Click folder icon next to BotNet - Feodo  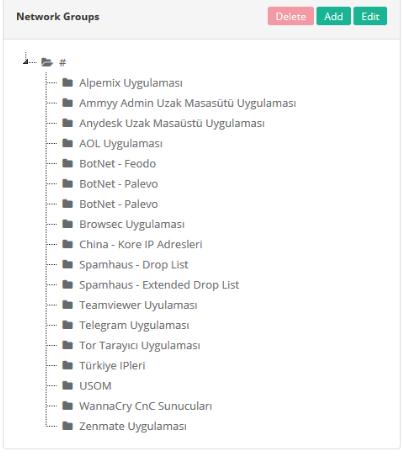tap(68, 163)
